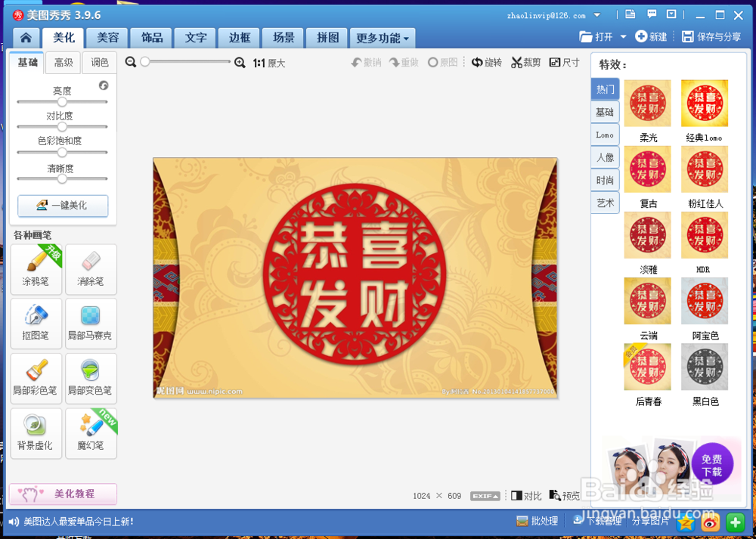The image size is (756, 539).
Task: Activate the 裁剪 crop tool
Action: pyautogui.click(x=525, y=62)
